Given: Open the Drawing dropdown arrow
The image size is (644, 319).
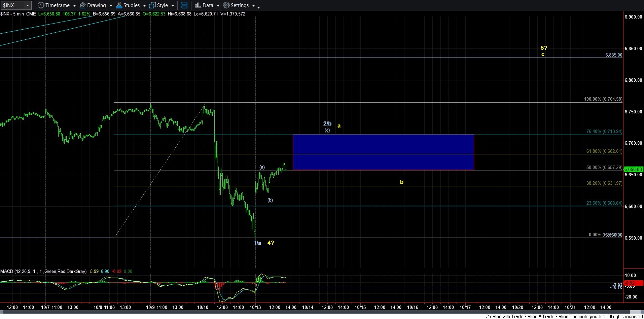Looking at the screenshot, I should 111,6.
